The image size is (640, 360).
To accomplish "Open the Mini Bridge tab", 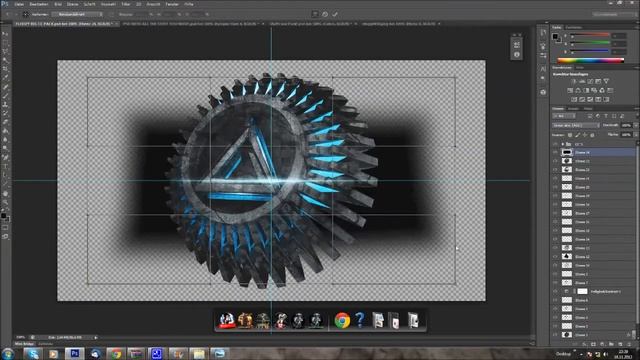I will 24,344.
